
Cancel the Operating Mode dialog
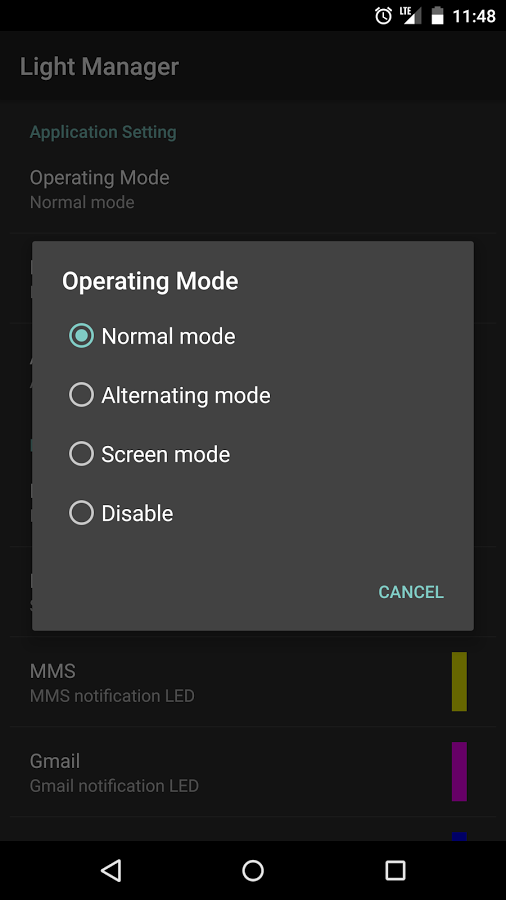(x=411, y=592)
